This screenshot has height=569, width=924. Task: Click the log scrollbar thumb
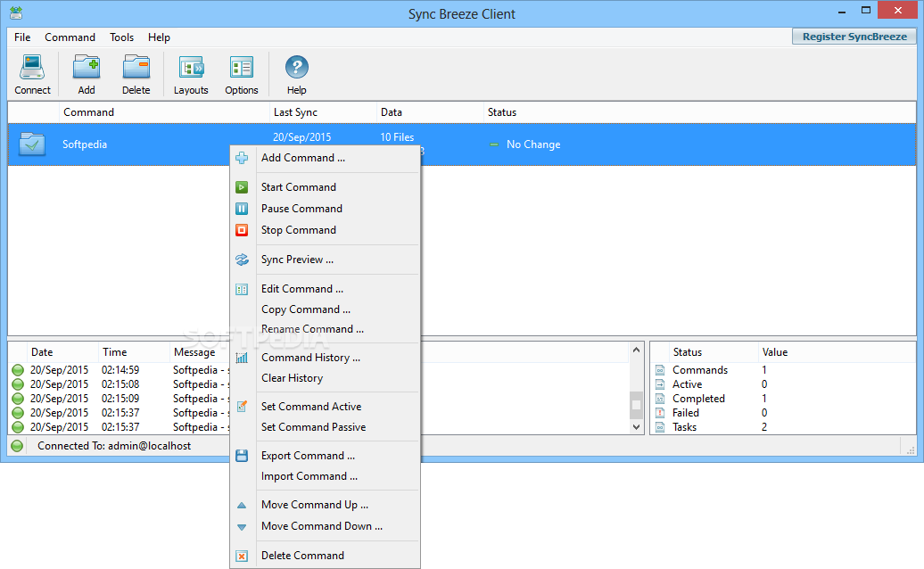pos(637,405)
